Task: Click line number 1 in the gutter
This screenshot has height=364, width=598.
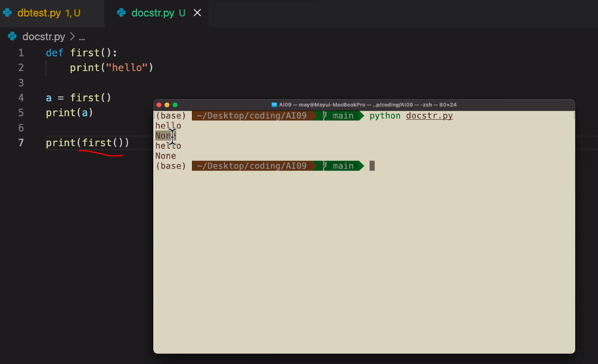Action: (21, 53)
